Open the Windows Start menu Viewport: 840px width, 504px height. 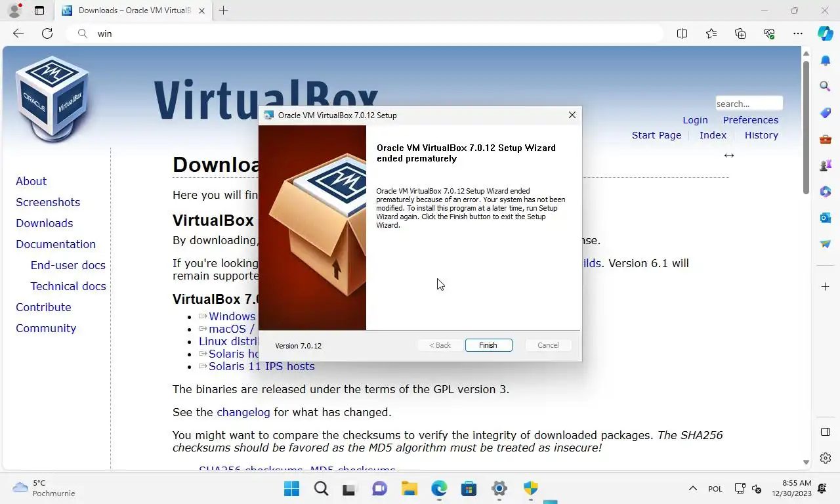click(292, 489)
